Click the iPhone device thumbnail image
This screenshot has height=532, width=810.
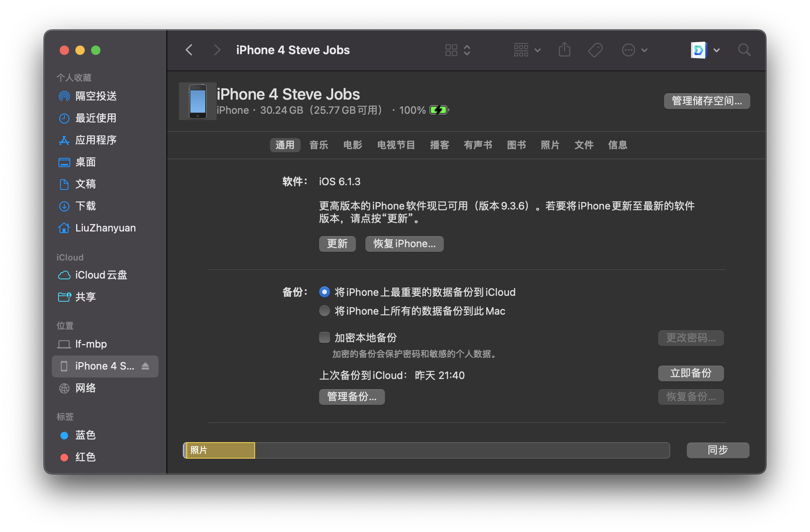(197, 101)
